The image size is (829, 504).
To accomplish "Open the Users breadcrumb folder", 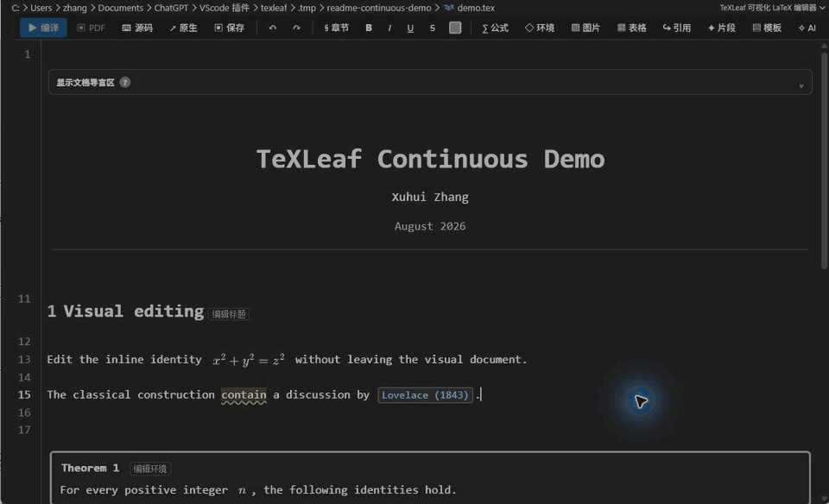I will [41, 8].
